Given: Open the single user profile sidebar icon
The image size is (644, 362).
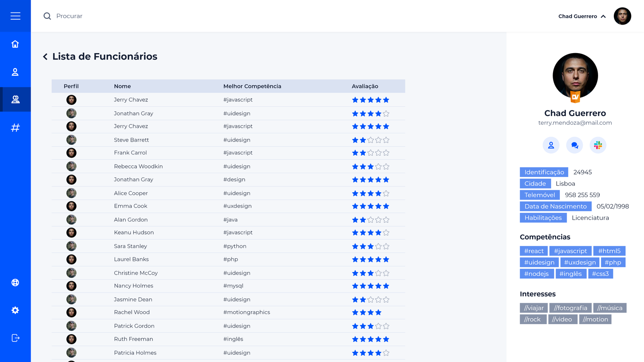Looking at the screenshot, I should click(15, 72).
